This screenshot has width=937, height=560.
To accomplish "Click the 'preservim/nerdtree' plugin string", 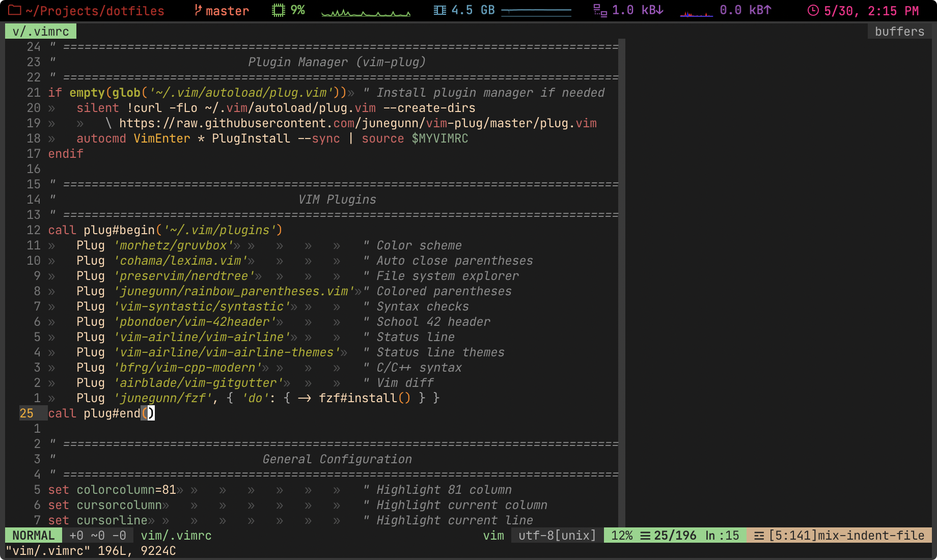I will 184,276.
